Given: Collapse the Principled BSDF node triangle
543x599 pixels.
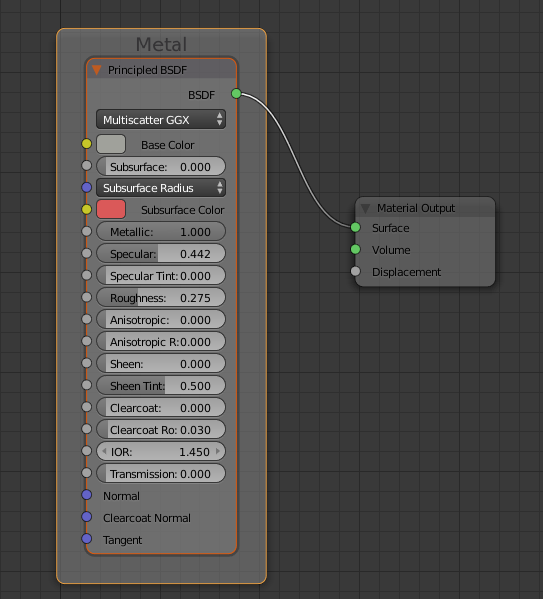Looking at the screenshot, I should point(97,70).
